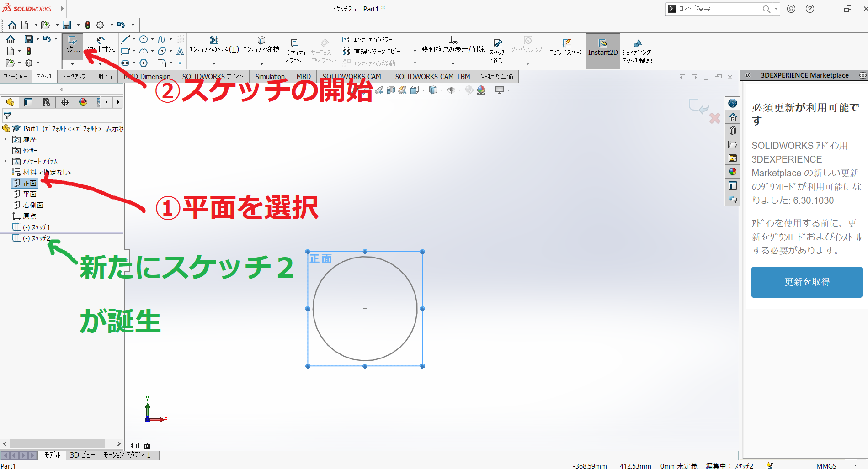
Task: Toggle Hide/Show Items eye icon
Action: tap(451, 90)
